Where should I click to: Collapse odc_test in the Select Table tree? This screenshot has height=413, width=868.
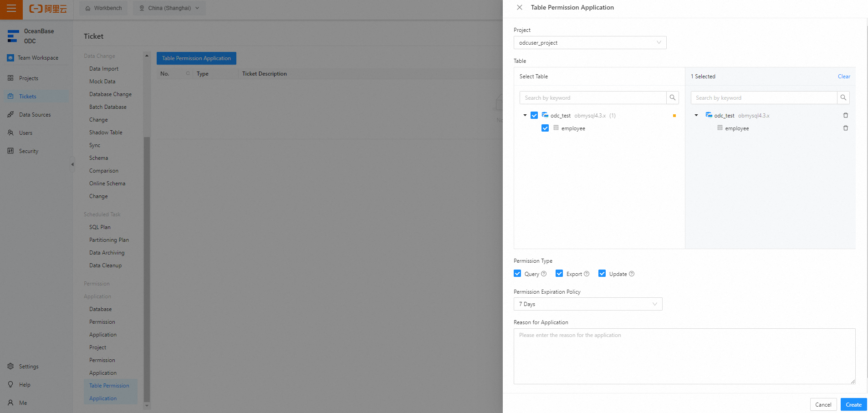click(525, 116)
